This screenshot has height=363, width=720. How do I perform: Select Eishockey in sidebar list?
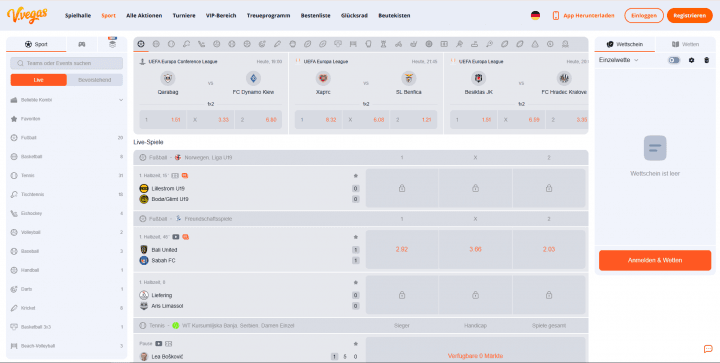(x=67, y=213)
